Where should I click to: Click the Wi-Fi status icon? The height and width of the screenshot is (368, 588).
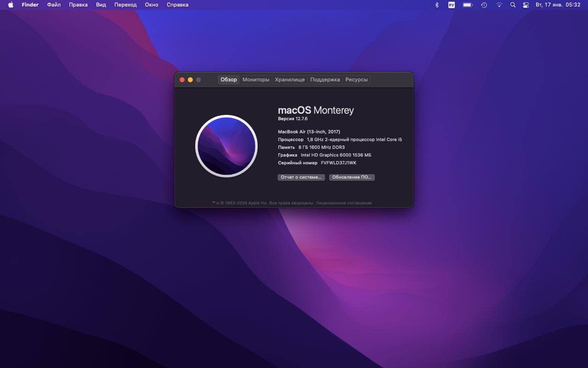coord(499,5)
